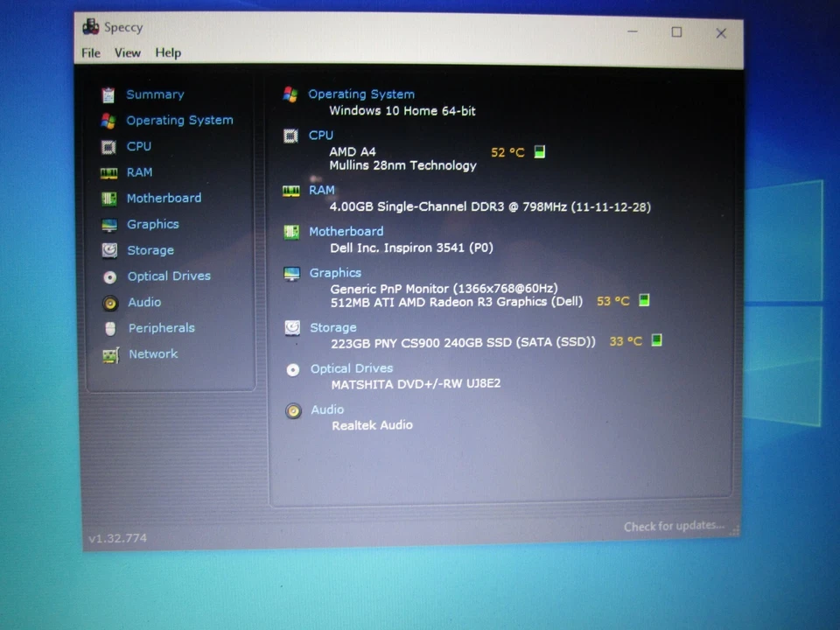Image resolution: width=840 pixels, height=630 pixels.
Task: Click the Storage heading link in summary pane
Action: point(333,328)
